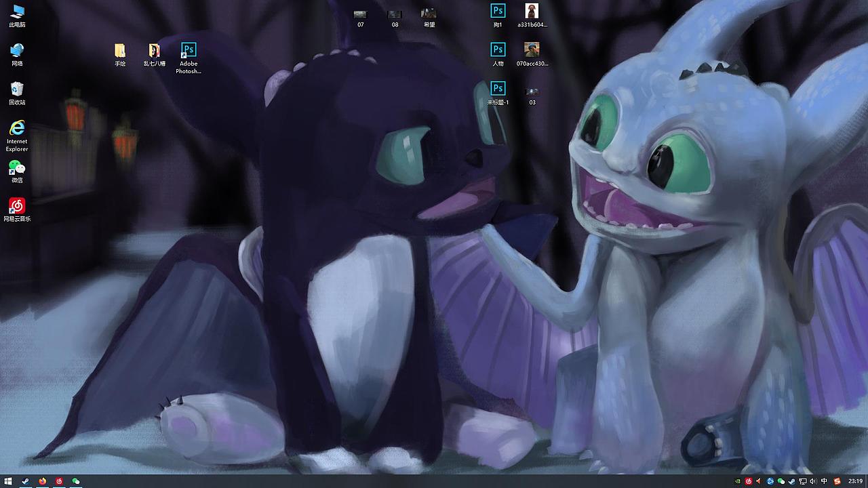
Task: Select the 狗1 Photoshop file
Action: [498, 16]
